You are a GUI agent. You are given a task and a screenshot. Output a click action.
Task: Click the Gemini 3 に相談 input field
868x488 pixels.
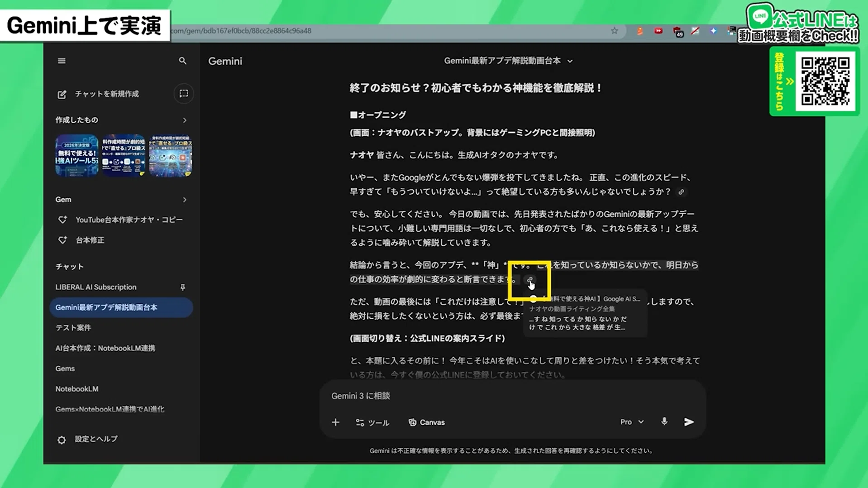point(512,396)
